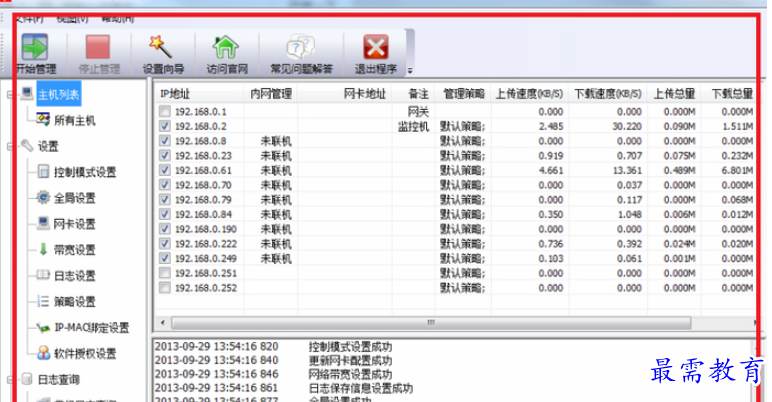Click upload speed 2.485 cell
772x402 pixels.
tap(551, 126)
